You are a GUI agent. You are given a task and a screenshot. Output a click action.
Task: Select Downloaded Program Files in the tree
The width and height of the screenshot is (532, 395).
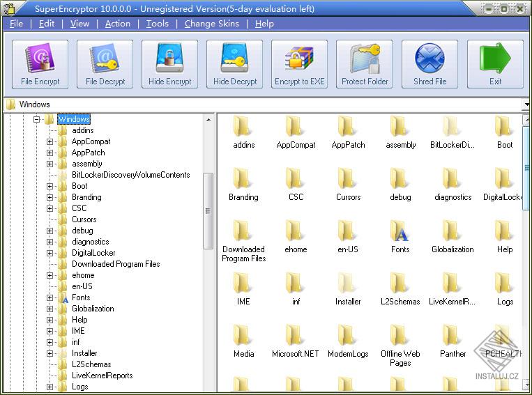(116, 264)
